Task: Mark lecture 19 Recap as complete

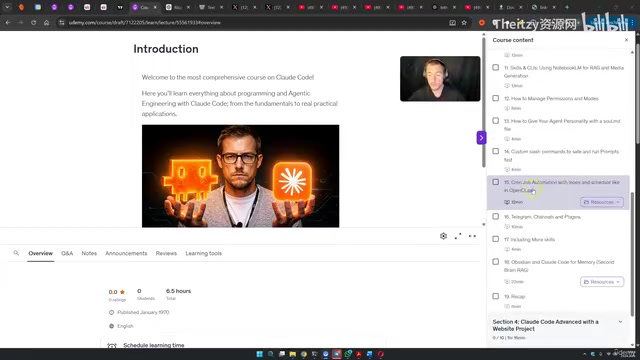Action: pyautogui.click(x=496, y=296)
